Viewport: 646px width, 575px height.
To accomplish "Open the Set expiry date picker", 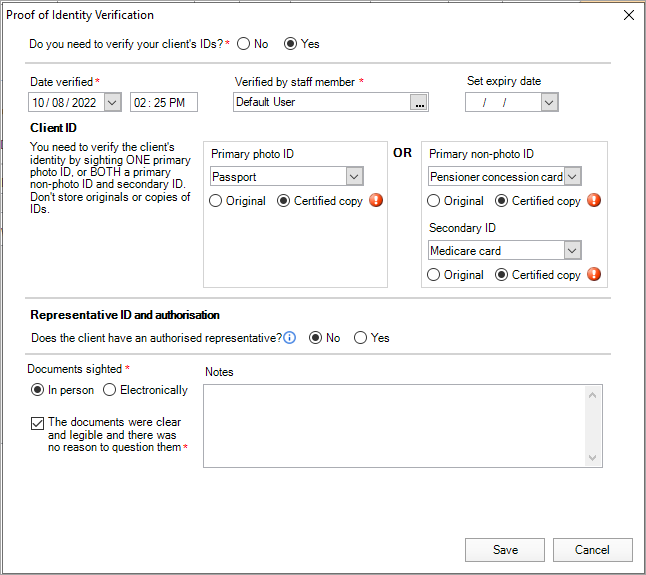I will 549,102.
